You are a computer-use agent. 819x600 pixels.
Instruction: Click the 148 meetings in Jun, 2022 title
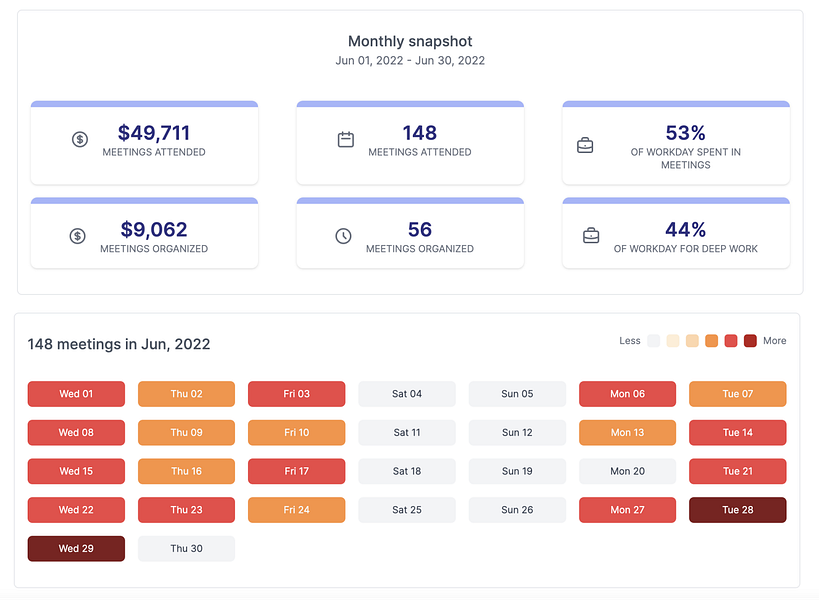120,344
